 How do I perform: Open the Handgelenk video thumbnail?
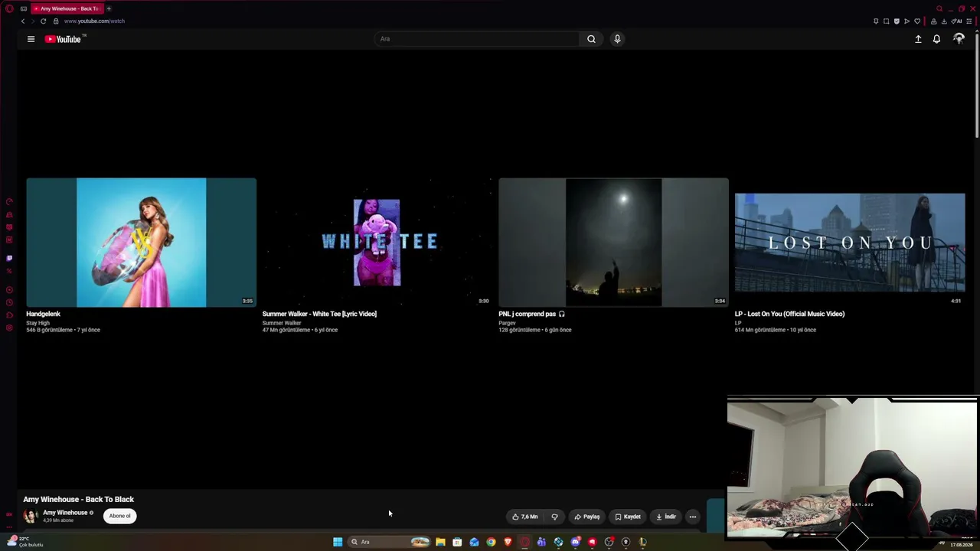142,243
